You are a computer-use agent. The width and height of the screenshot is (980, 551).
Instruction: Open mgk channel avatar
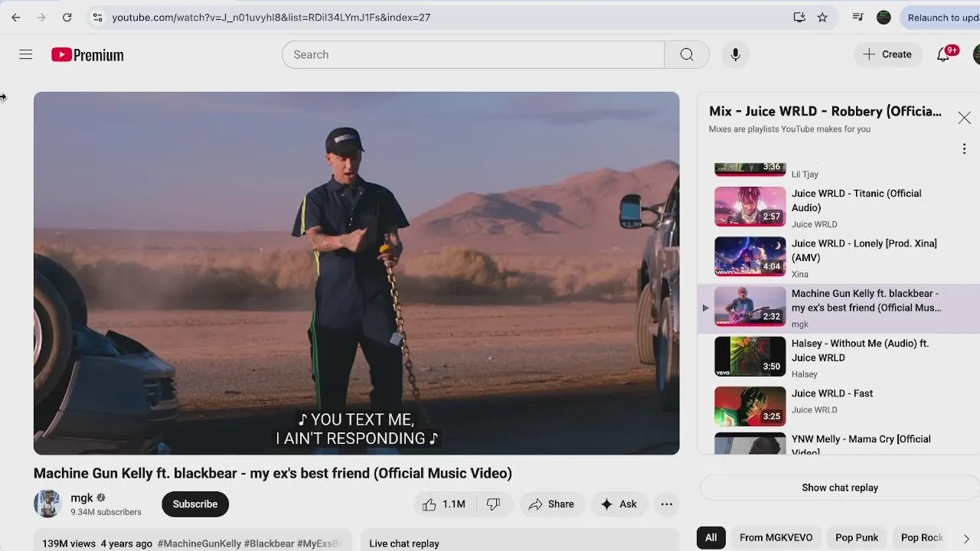tap(47, 504)
